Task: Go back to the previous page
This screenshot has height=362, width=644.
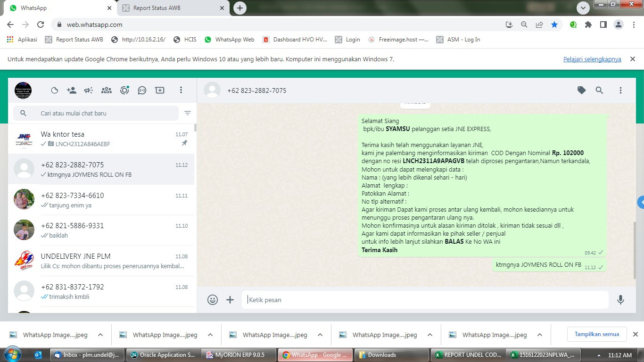Action: coord(10,25)
